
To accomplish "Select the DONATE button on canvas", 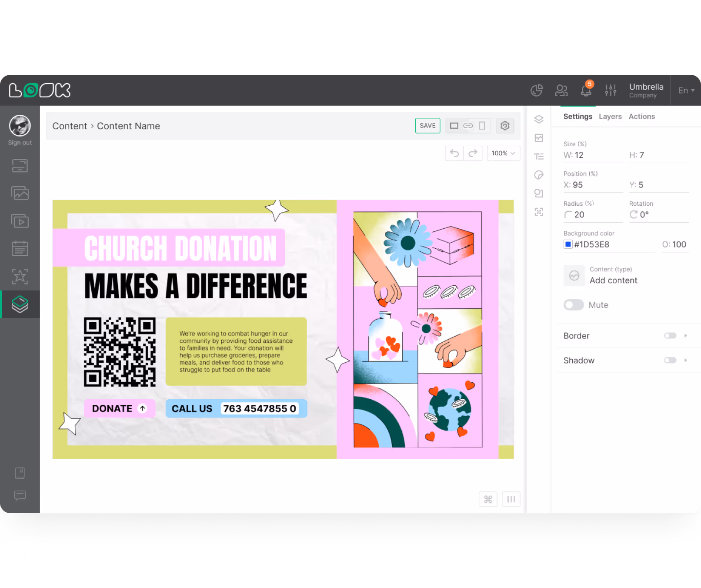I will (120, 408).
